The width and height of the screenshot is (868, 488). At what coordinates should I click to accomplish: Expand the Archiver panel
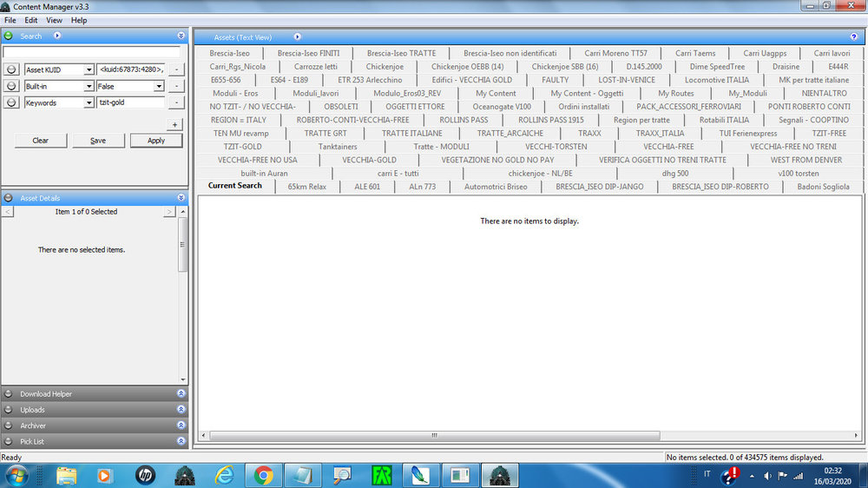point(181,425)
